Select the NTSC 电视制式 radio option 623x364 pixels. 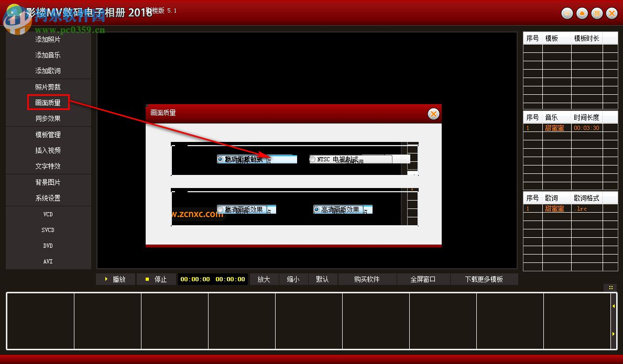coord(313,159)
